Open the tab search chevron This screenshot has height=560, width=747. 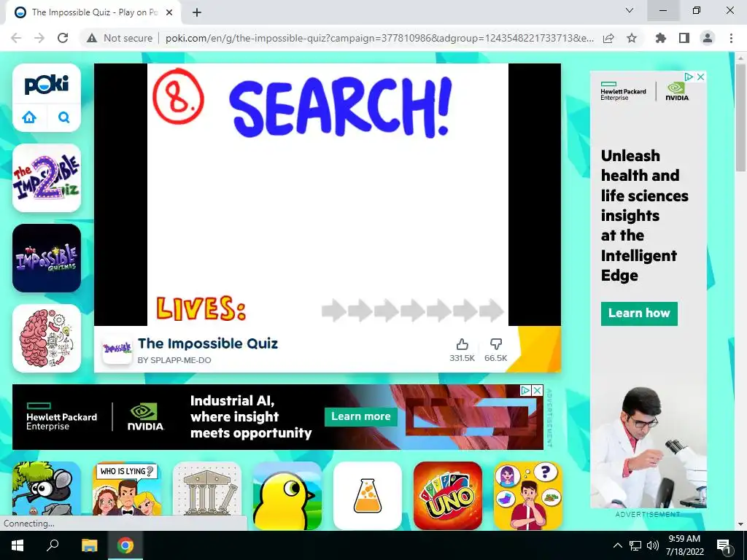(630, 10)
